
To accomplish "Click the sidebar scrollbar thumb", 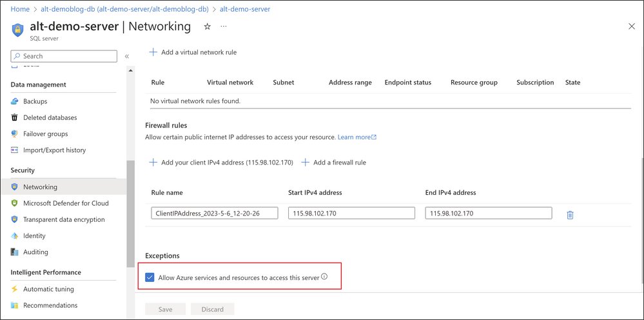I will (x=131, y=214).
